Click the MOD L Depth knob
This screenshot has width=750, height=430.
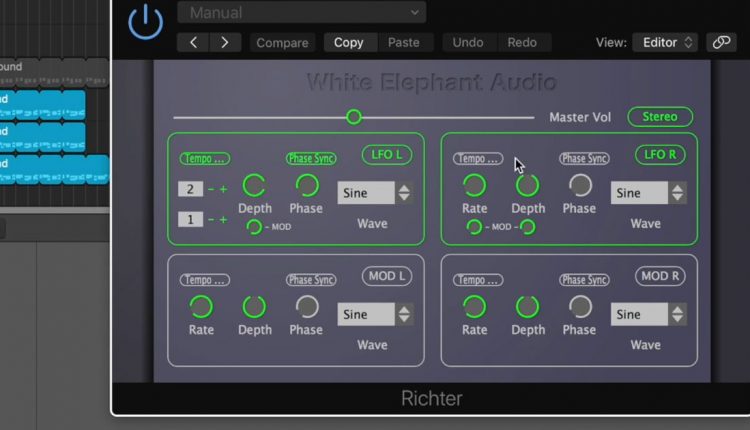(x=254, y=307)
